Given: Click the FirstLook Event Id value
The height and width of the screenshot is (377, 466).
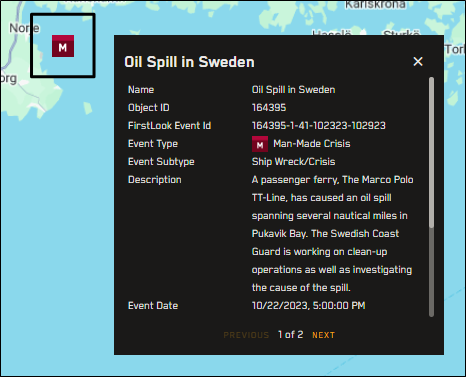Looking at the screenshot, I should coord(319,126).
